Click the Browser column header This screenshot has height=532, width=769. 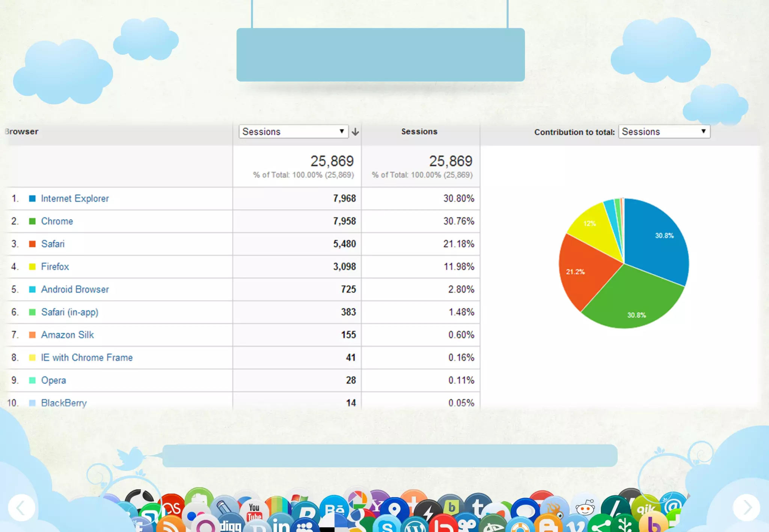click(22, 132)
